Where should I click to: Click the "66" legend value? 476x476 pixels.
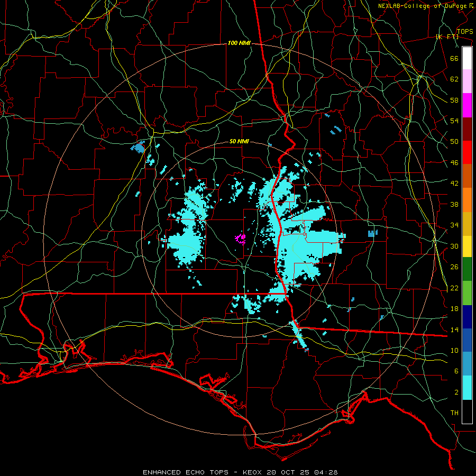pyautogui.click(x=454, y=58)
